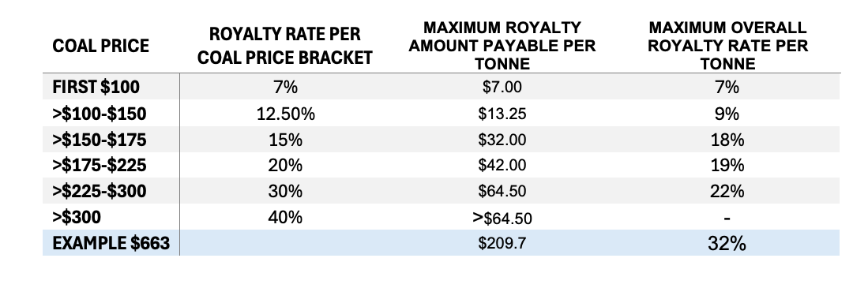This screenshot has height=288, width=868.
Task: Select the >$225-$300 price bracket cell
Action: [x=100, y=191]
